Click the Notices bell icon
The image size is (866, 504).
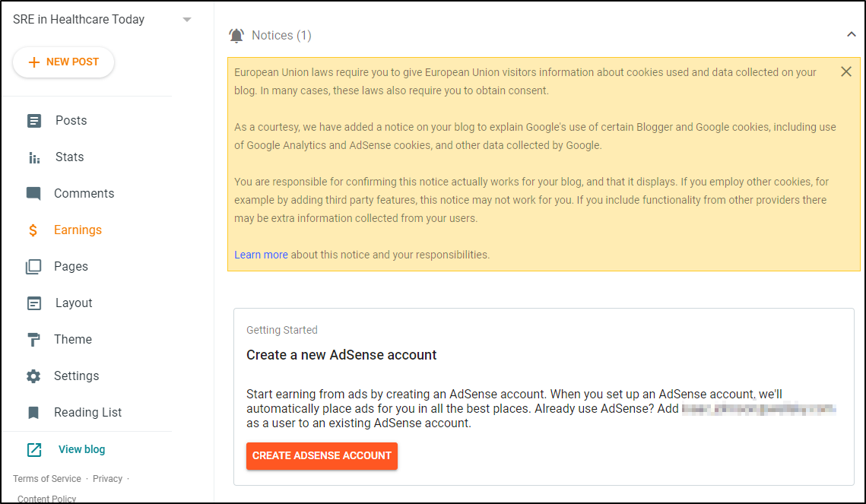click(236, 35)
